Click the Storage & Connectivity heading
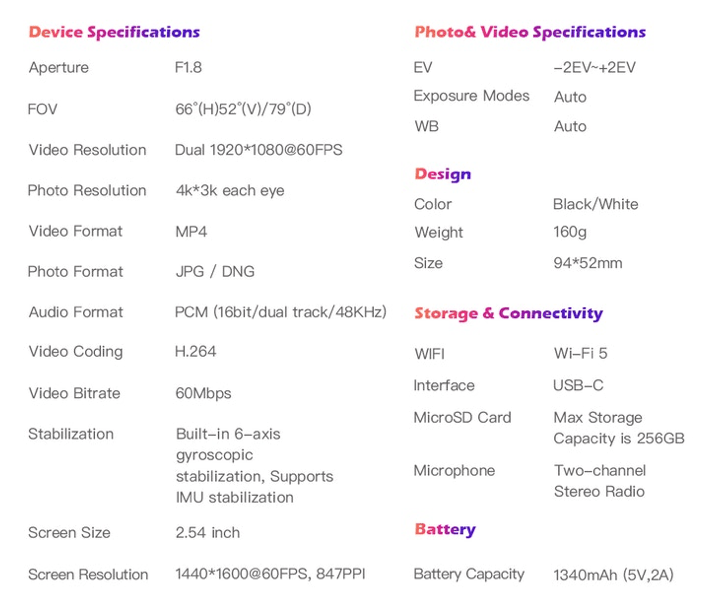The image size is (708, 609). click(508, 314)
